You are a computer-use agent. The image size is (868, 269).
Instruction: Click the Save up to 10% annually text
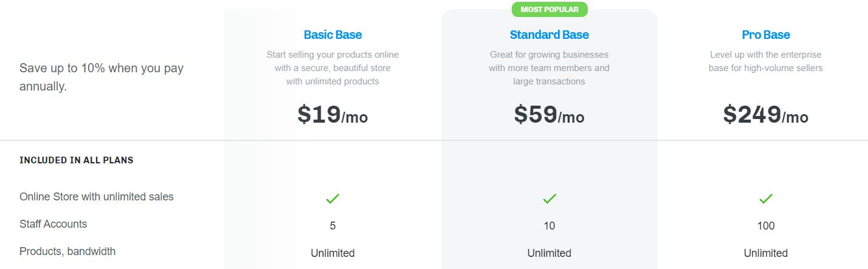[x=102, y=77]
